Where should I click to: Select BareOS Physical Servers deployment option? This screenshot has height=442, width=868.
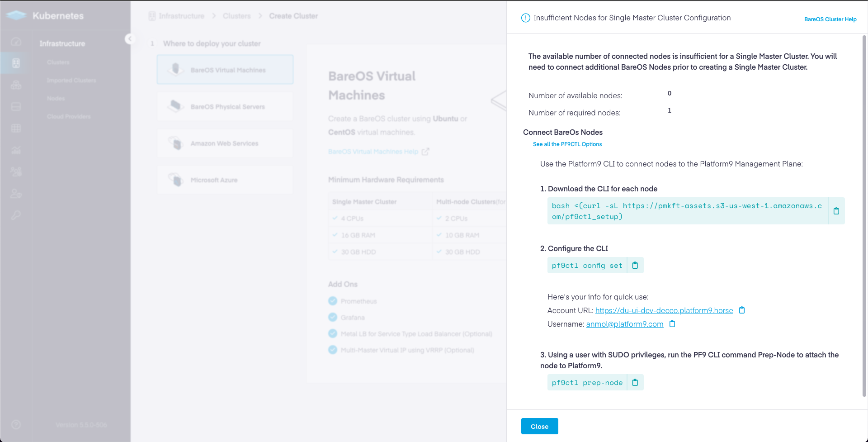(225, 107)
